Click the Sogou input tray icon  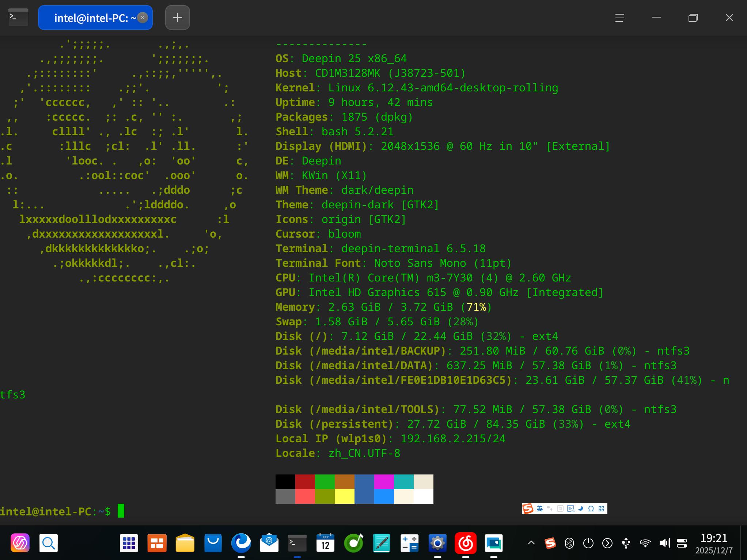[550, 543]
